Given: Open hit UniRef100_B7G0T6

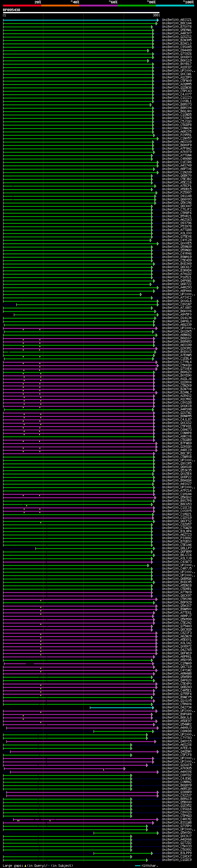Looking at the screenshot, I should coord(176,26).
